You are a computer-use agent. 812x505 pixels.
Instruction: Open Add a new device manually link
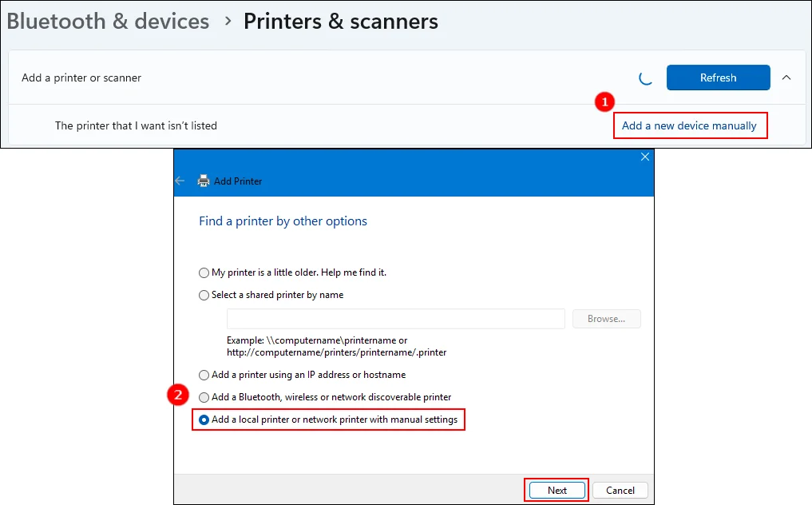pyautogui.click(x=689, y=125)
